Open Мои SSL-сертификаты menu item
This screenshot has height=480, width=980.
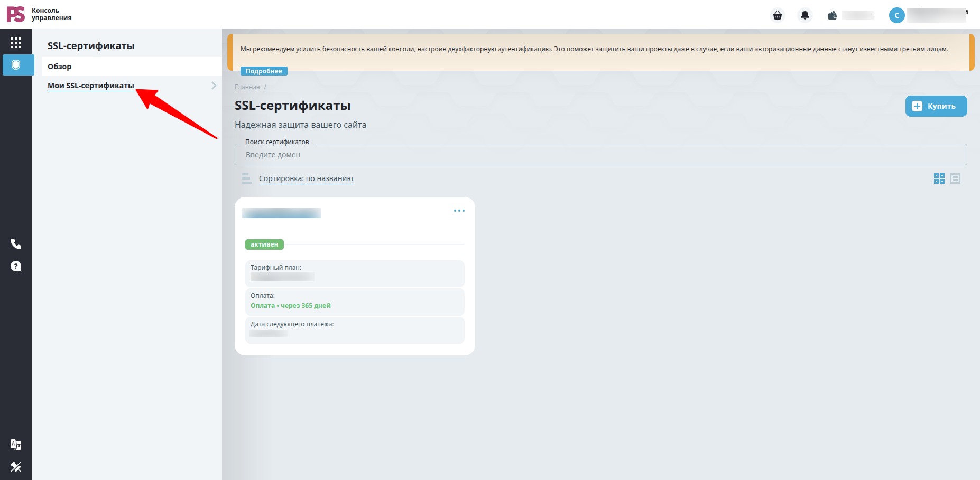(91, 86)
